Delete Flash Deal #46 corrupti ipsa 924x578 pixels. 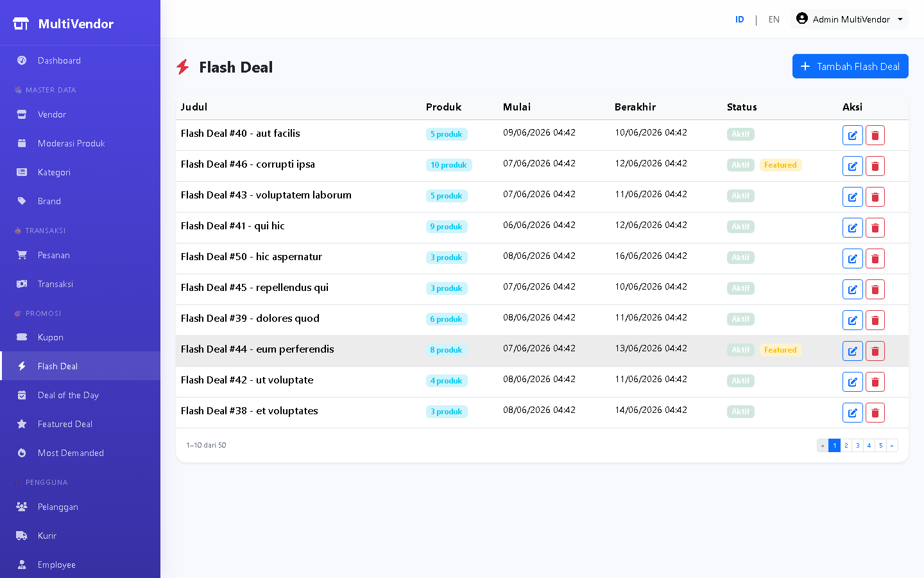[x=875, y=166]
